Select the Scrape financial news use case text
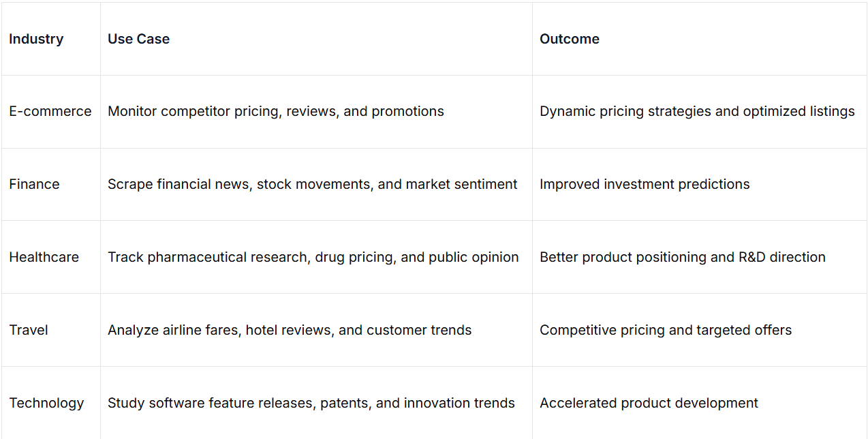Screen dimensions: 868x439 click(x=312, y=184)
